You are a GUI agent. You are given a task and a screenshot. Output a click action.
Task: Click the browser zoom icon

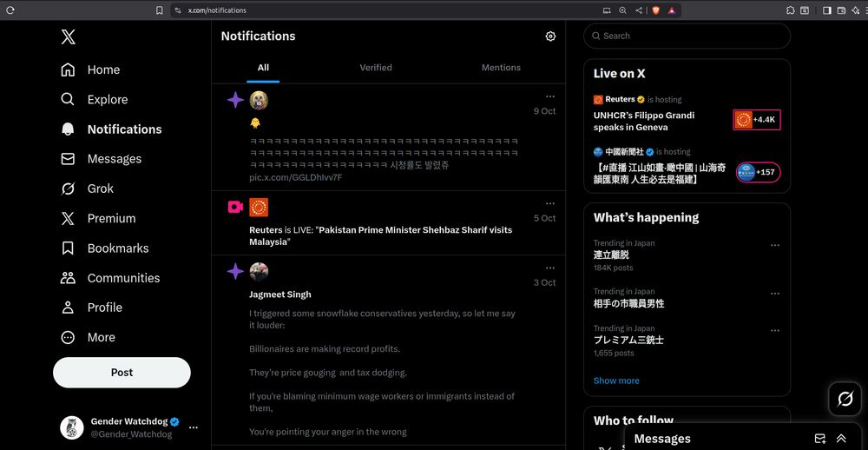[622, 10]
